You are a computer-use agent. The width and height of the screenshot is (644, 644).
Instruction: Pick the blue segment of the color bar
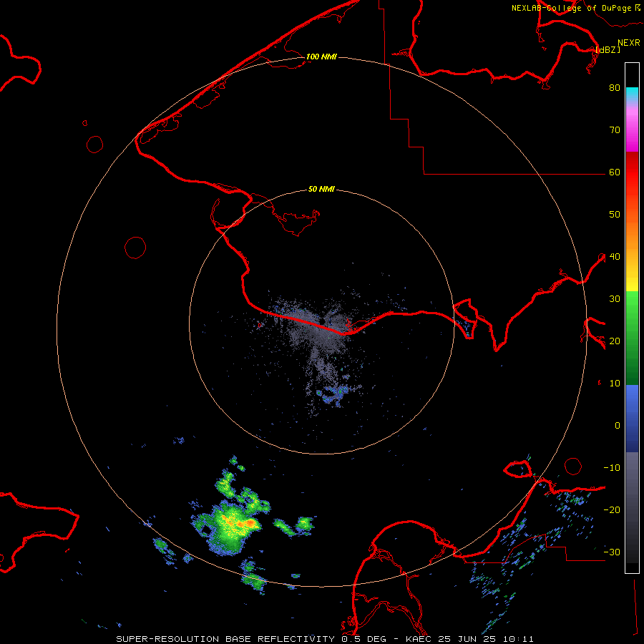click(x=632, y=419)
